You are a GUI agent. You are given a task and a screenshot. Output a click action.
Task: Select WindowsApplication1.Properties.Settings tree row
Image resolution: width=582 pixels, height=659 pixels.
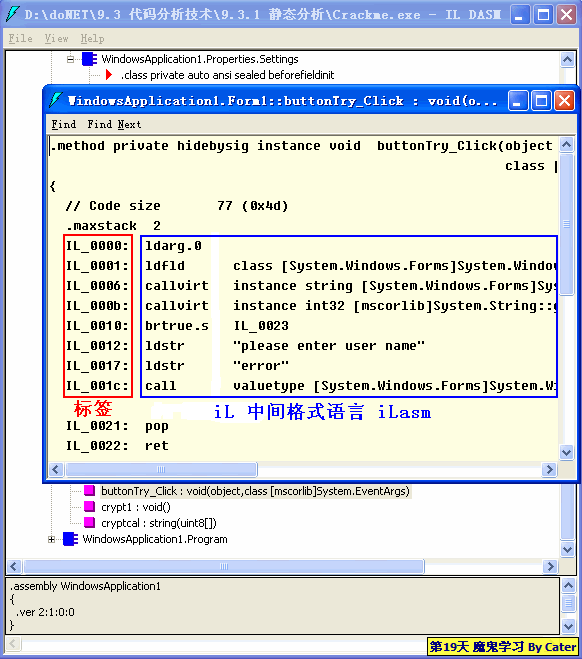coord(200,59)
